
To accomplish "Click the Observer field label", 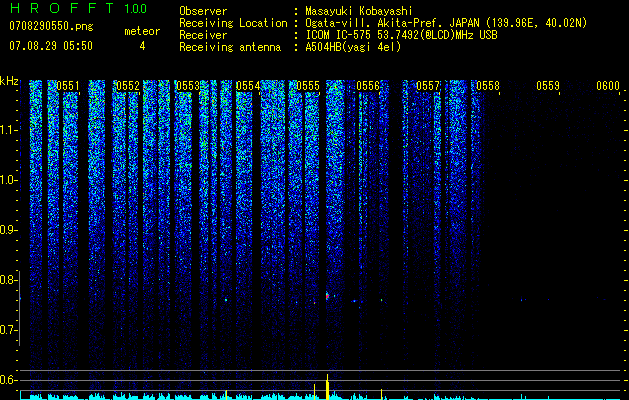I will pyautogui.click(x=203, y=11).
